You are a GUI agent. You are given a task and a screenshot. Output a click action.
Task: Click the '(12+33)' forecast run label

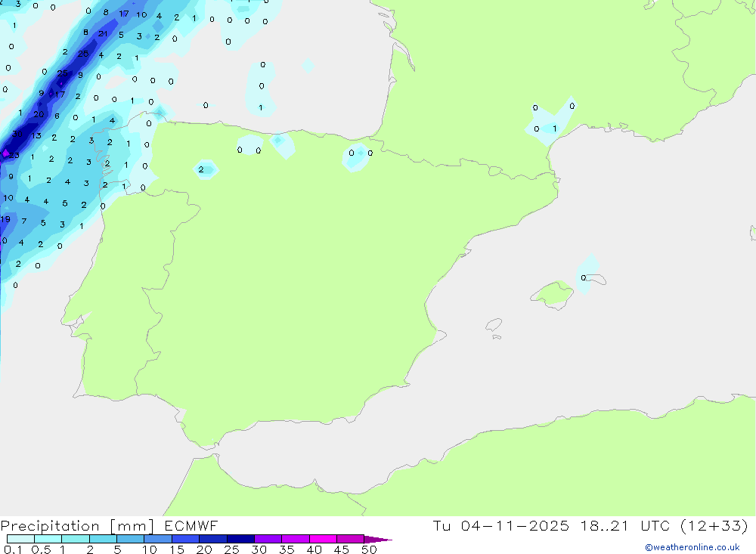click(714, 525)
